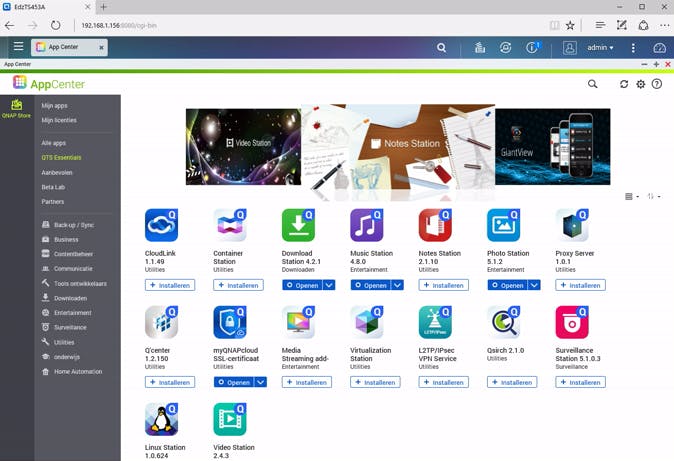Select the Download Station app icon
This screenshot has height=461, width=674.
coord(298,225)
